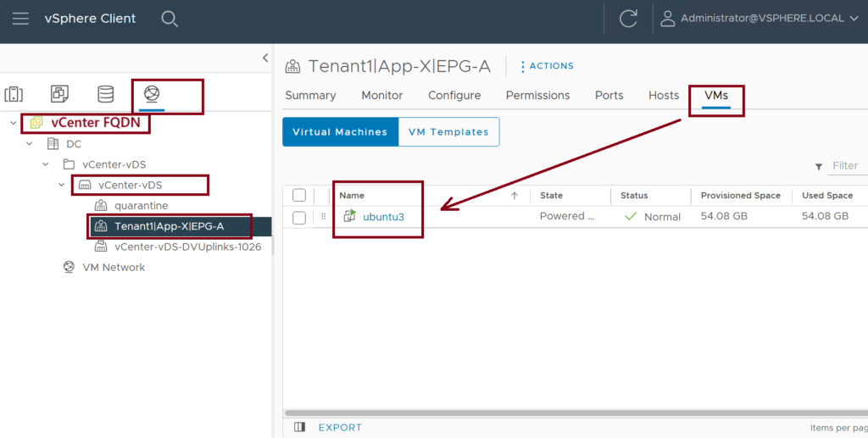Select the DC datacenter label in the tree
Viewport: 868px width, 438px height.
pyautogui.click(x=74, y=144)
